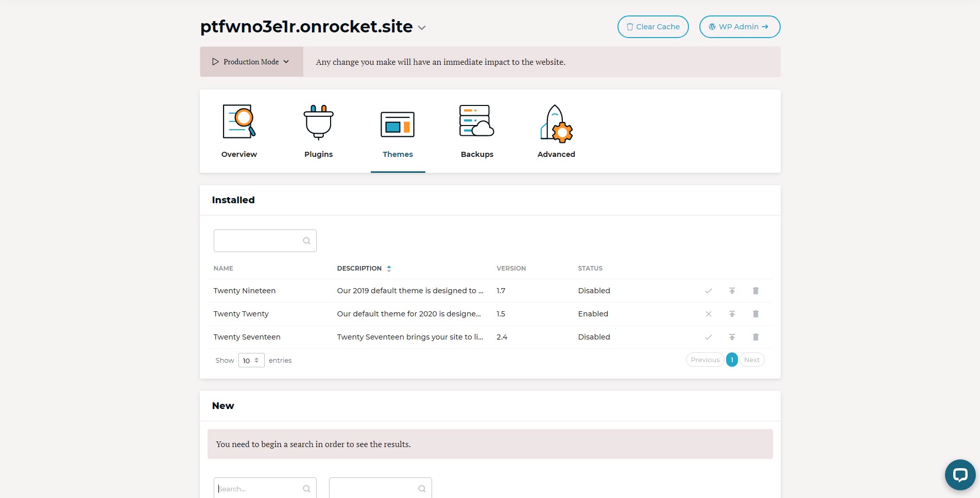Viewport: 980px width, 498px height.
Task: Click the installed themes search magnifier
Action: click(306, 241)
